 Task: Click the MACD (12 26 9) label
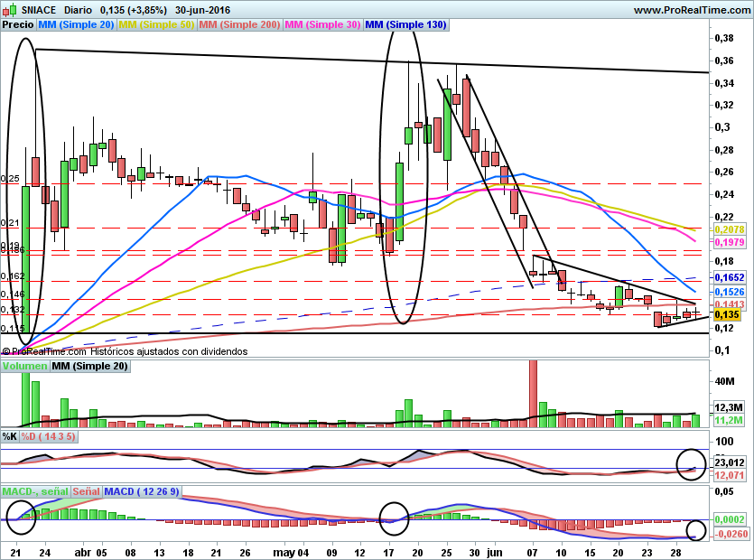point(142,491)
